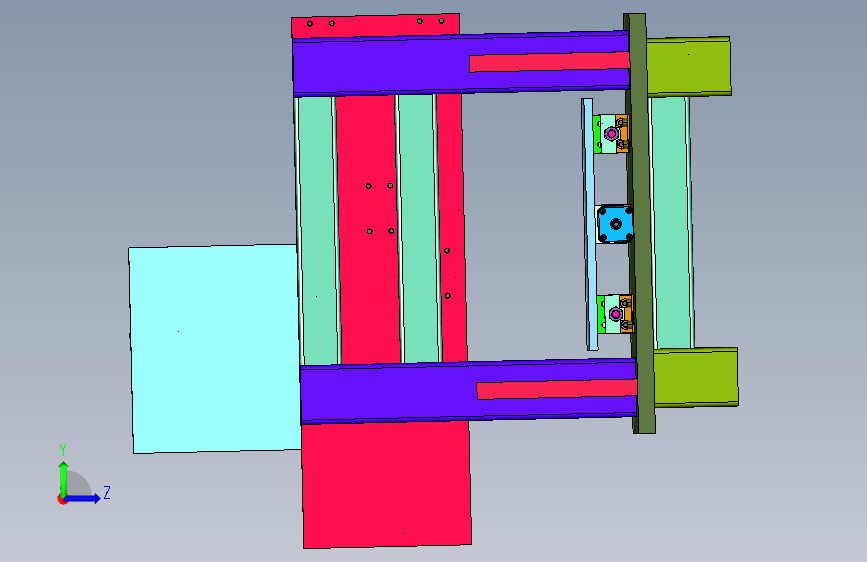This screenshot has width=867, height=562.
Task: Pick the upper bearing block with pink center
Action: [611, 133]
